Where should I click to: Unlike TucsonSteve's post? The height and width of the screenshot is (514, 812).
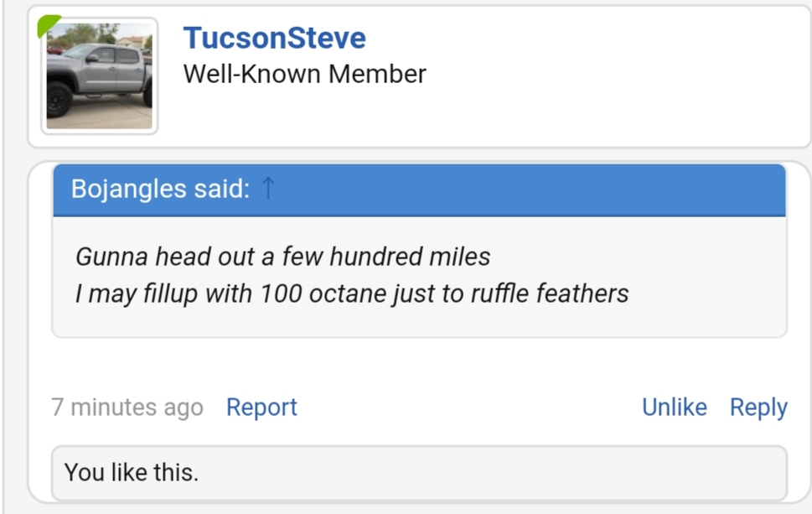[675, 408]
